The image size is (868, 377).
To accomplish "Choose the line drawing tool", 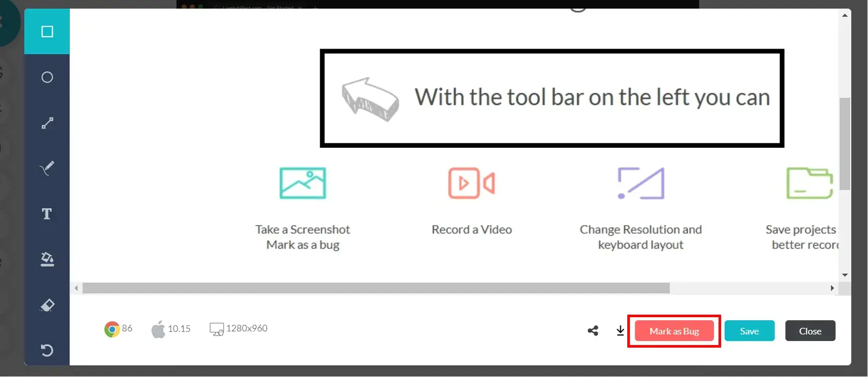I will tap(47, 123).
